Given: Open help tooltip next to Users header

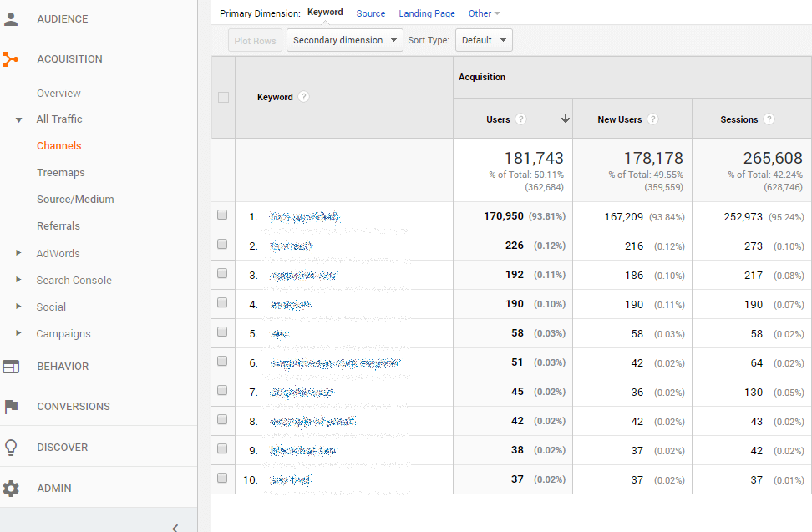Looking at the screenshot, I should [x=521, y=119].
